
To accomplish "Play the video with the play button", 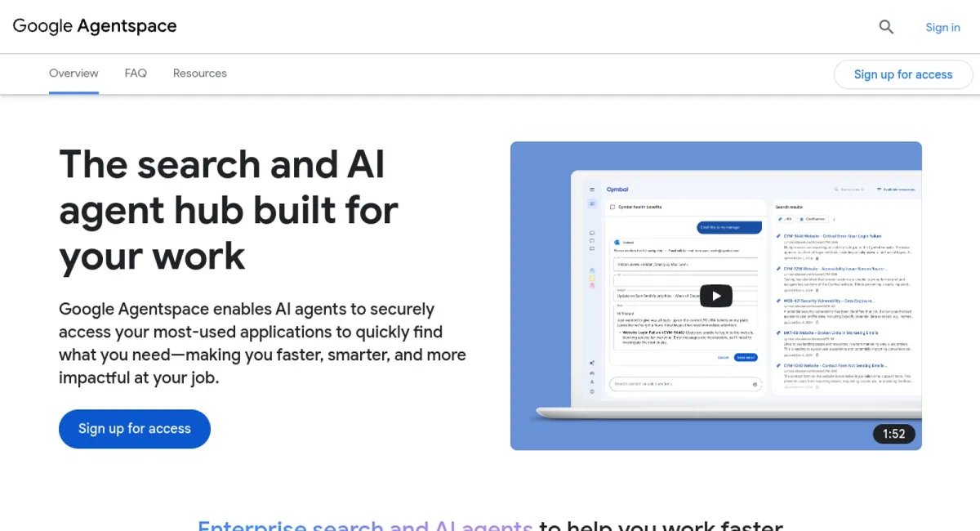I will click(716, 296).
